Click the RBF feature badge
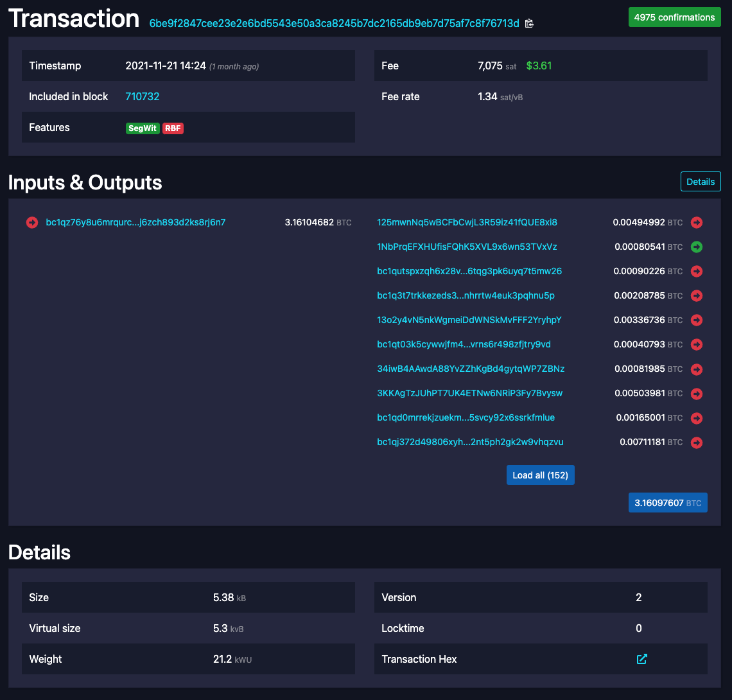This screenshot has height=700, width=732. tap(172, 128)
